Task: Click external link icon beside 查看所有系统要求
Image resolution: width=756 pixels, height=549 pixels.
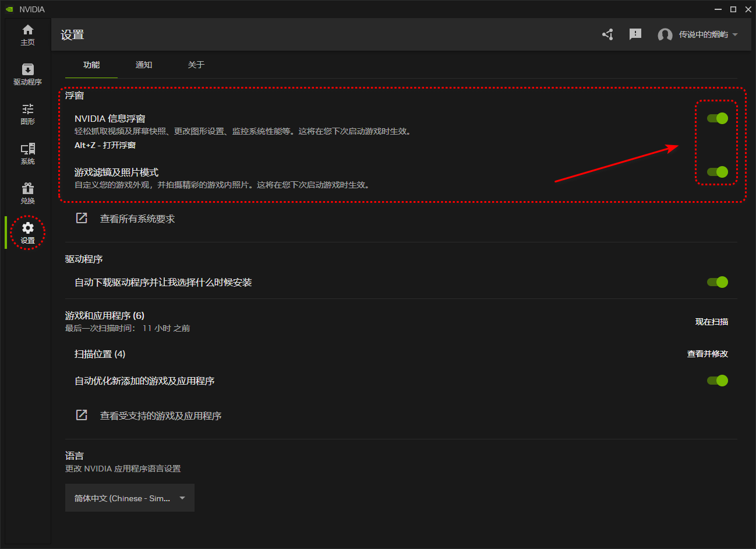Action: (x=82, y=218)
